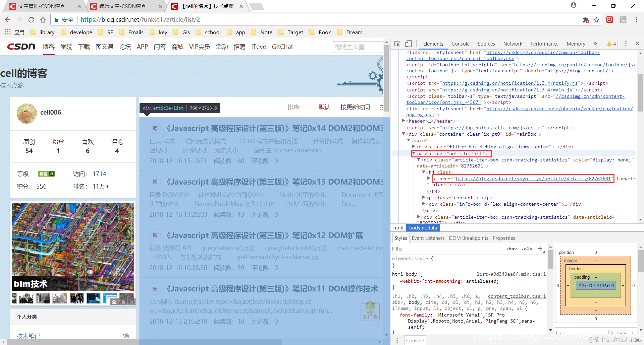Bookmark this page with the star icon
Screen dimensions: 644x345
pos(596,20)
